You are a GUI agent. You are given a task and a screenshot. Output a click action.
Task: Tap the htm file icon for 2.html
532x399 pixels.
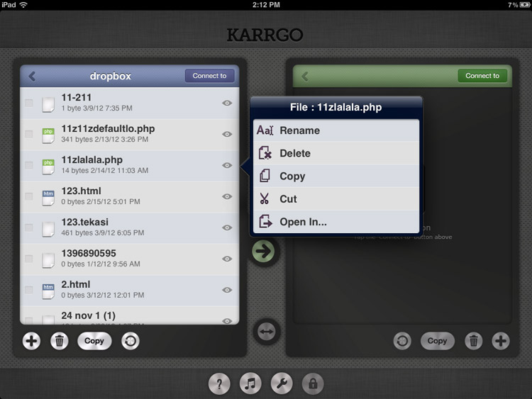48,291
